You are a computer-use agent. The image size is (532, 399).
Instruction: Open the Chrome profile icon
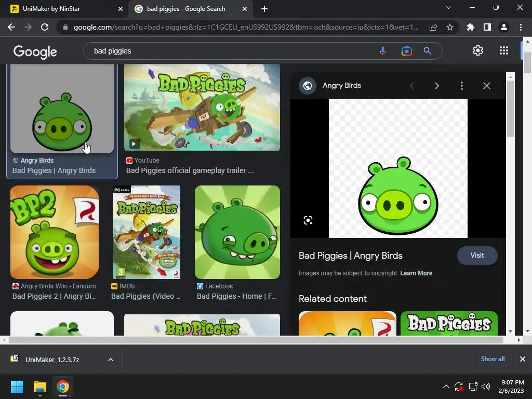click(x=504, y=27)
